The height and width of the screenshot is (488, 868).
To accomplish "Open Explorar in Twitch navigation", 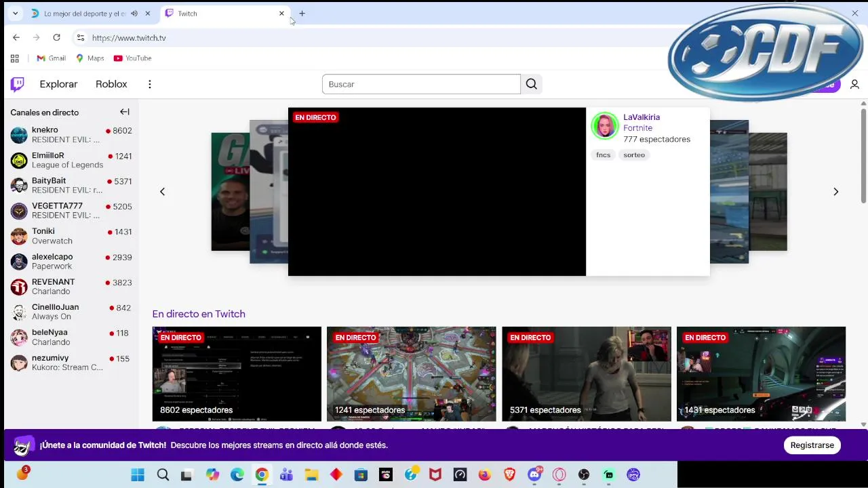I will 58,84.
